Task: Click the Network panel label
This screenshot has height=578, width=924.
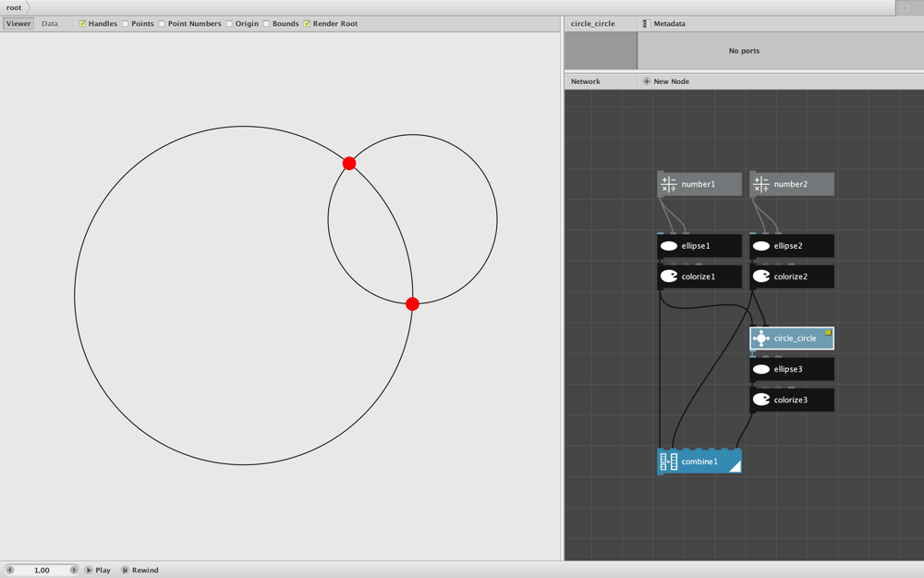Action: click(586, 81)
